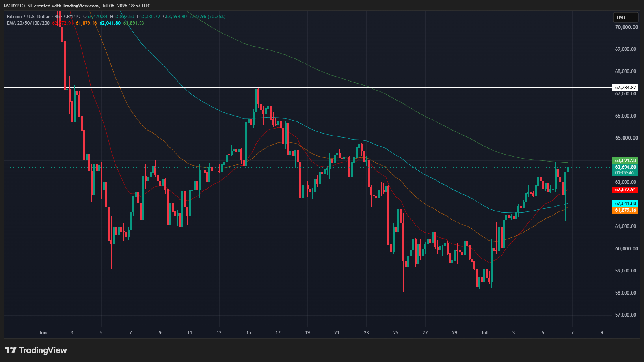Click the change value +223.96 (+0.35%)
The width and height of the screenshot is (644, 362).
point(207,17)
